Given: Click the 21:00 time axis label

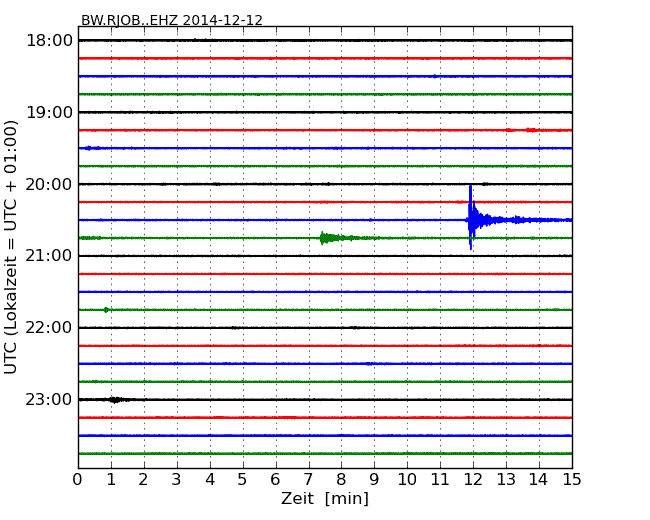Looking at the screenshot, I should point(49,256).
